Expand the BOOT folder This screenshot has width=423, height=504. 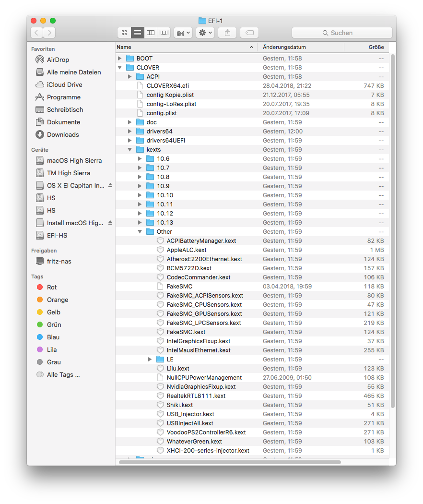coord(119,59)
